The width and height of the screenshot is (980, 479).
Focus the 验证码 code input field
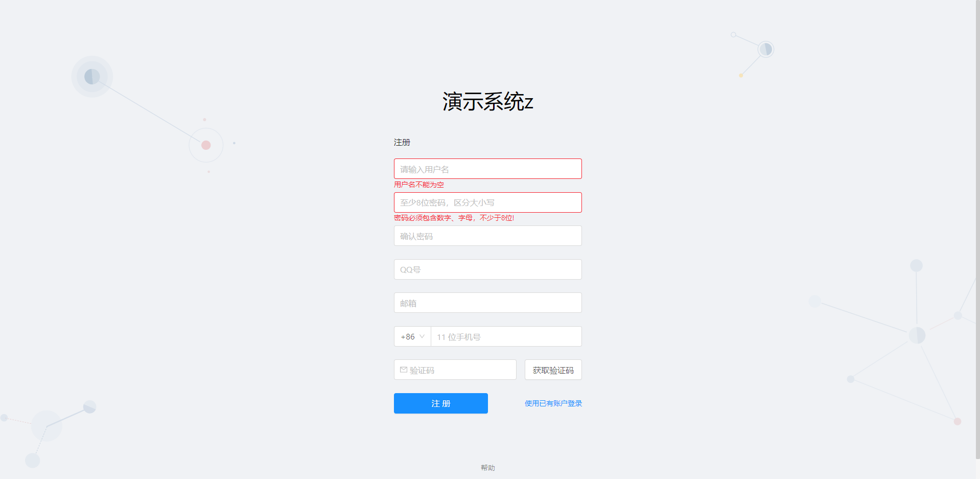(455, 370)
